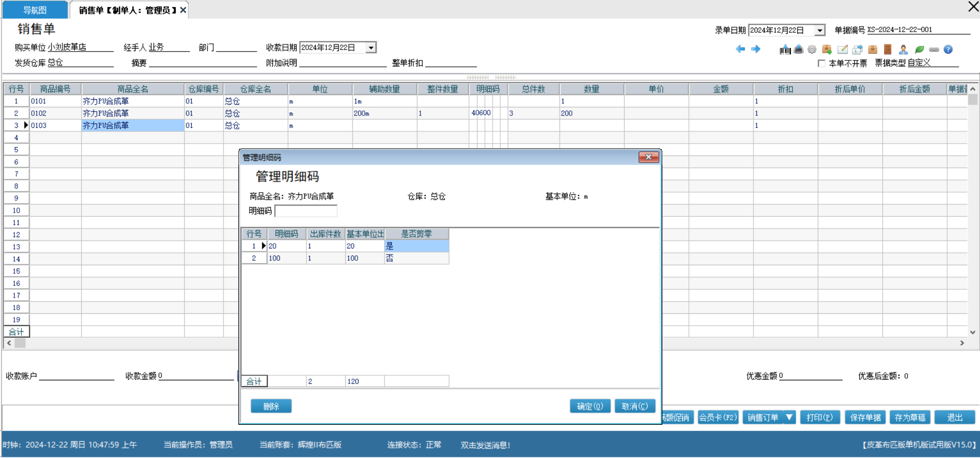
Task: Tick the 本单不开票 checkbox
Action: [x=821, y=63]
